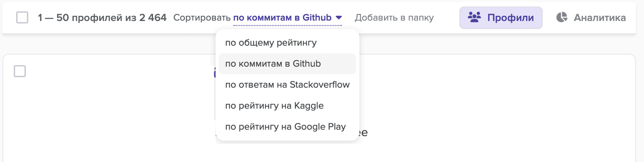Tick the select-all profiles checkbox
The image size is (644, 162).
22,18
